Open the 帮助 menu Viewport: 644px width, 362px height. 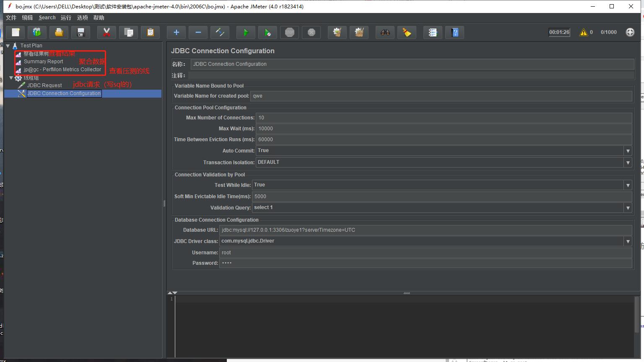(x=99, y=18)
